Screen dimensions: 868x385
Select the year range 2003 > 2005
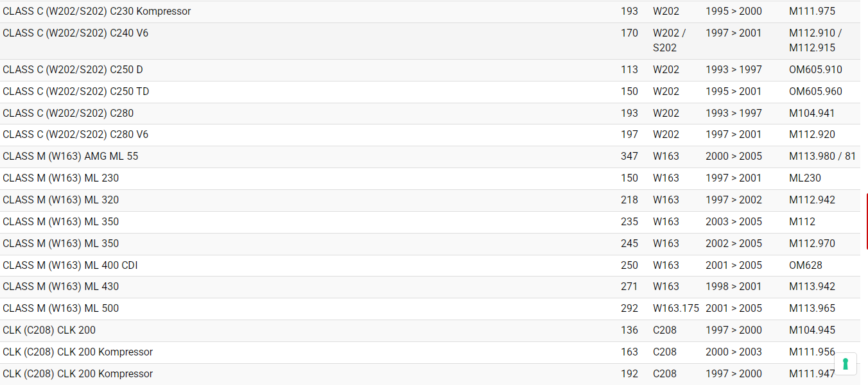[x=733, y=221]
